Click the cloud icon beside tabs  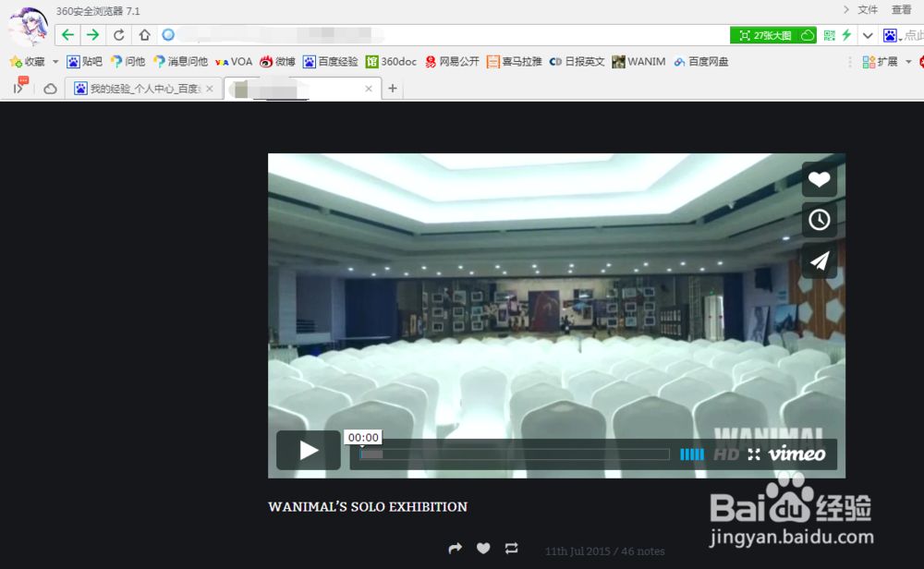[50, 89]
